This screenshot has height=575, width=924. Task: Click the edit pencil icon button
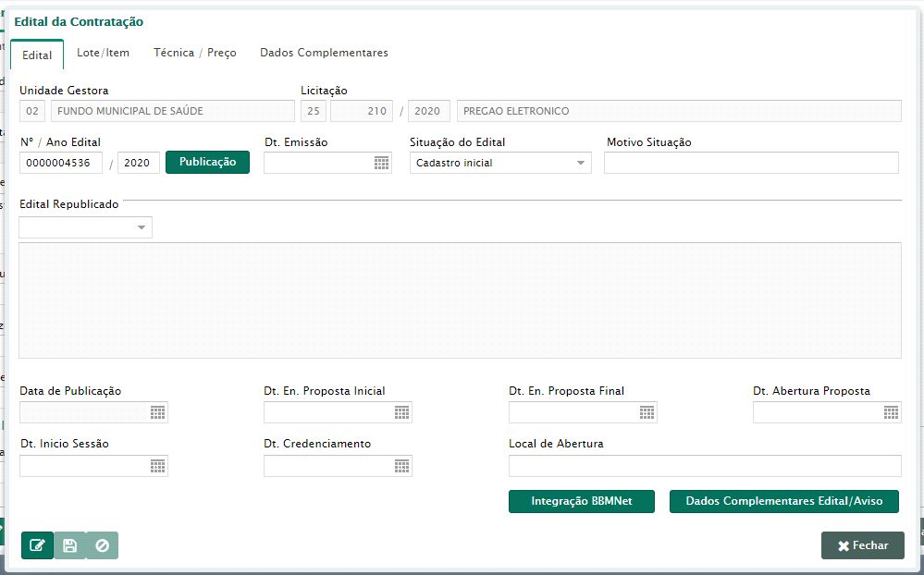[x=37, y=545]
